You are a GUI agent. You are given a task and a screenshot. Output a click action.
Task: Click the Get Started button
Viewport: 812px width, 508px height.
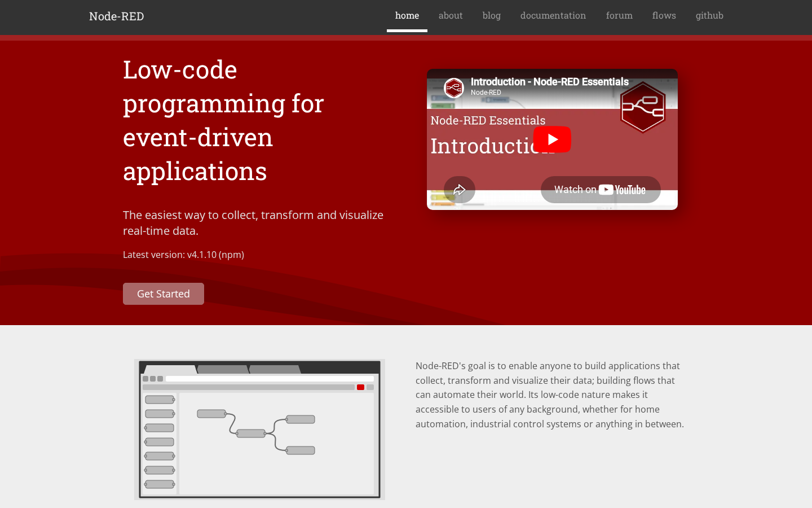click(x=164, y=294)
